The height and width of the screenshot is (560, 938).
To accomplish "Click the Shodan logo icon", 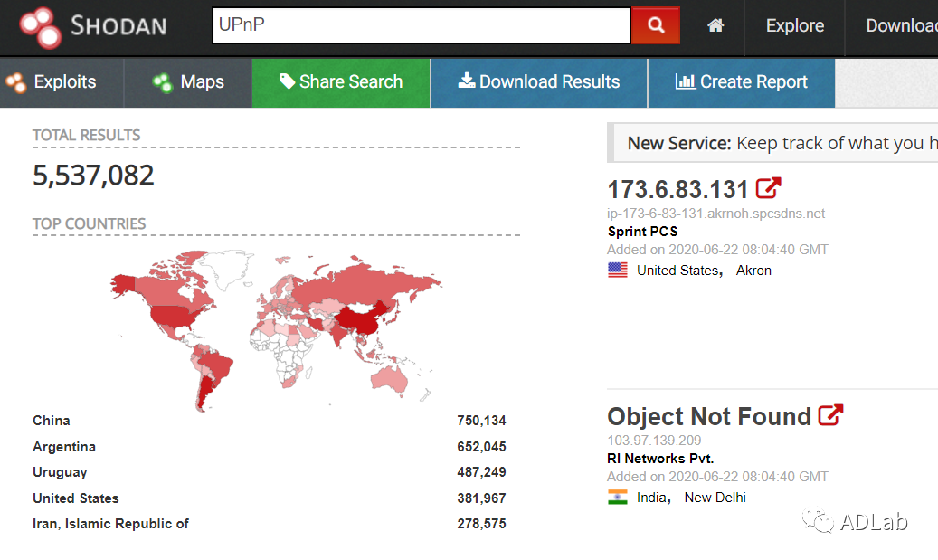I will tap(40, 26).
